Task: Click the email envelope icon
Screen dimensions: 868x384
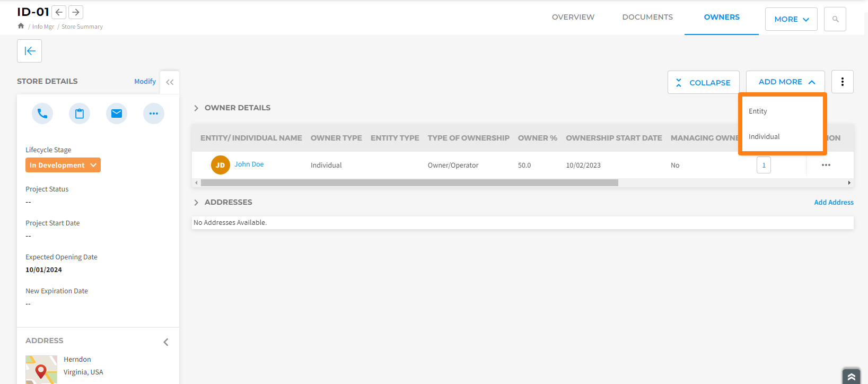Action: click(x=117, y=114)
